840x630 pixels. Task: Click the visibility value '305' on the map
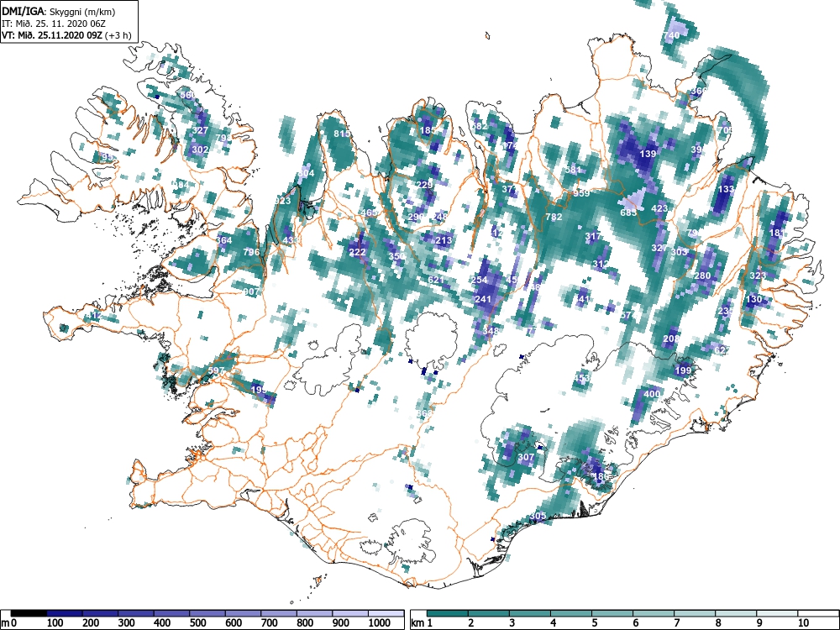(x=538, y=516)
